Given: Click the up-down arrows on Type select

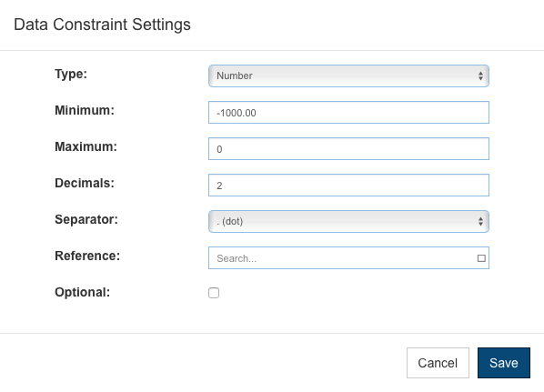Looking at the screenshot, I should 480,75.
